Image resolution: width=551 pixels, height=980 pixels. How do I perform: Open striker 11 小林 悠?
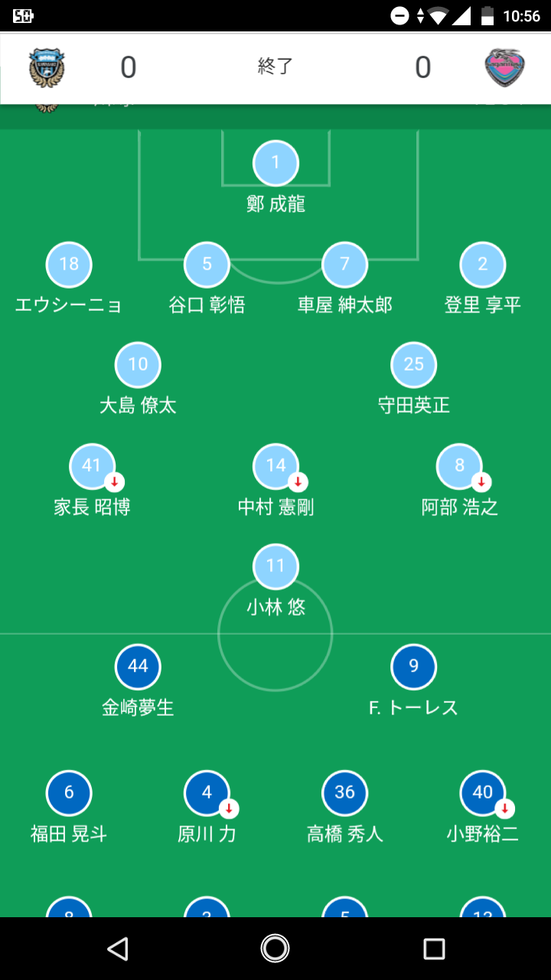pos(275,567)
